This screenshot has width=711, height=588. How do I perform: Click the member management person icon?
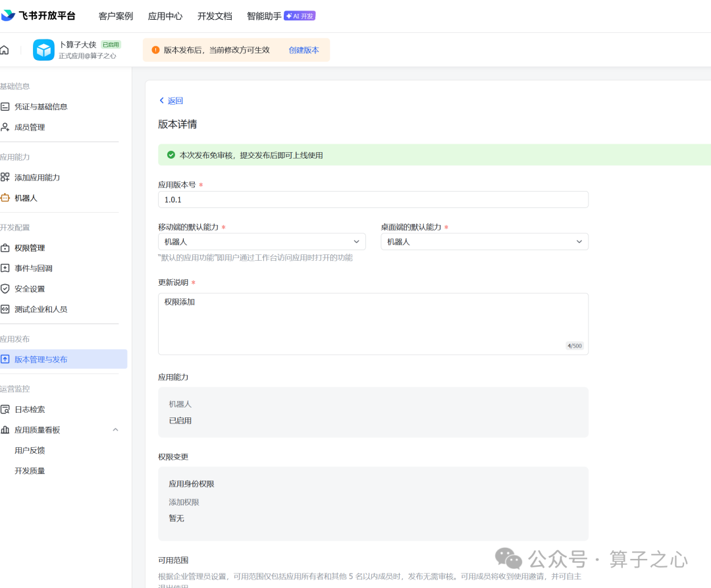pyautogui.click(x=5, y=127)
